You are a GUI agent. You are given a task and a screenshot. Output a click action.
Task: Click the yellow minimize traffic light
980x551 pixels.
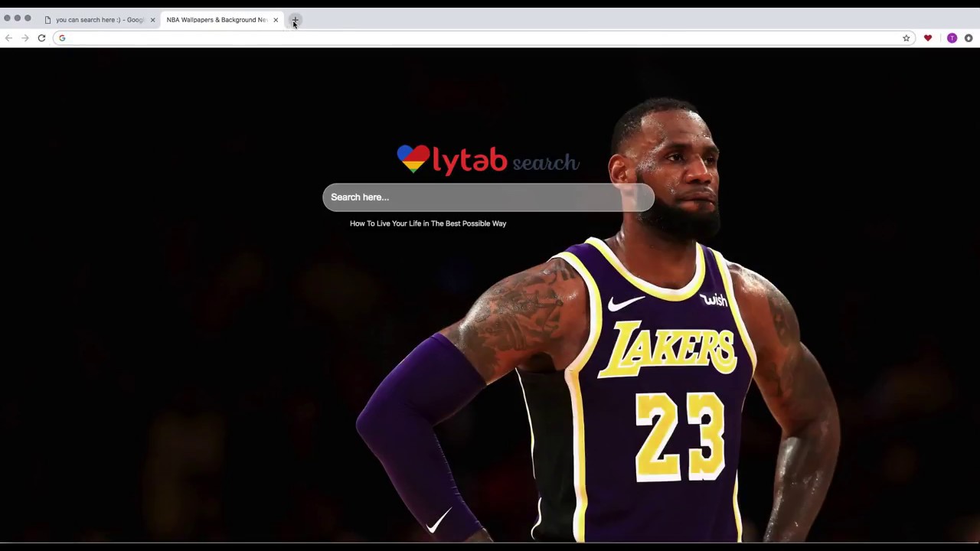[17, 19]
